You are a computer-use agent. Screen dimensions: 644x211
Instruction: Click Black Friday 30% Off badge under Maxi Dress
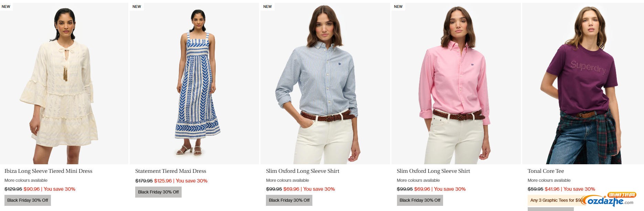coord(158,192)
